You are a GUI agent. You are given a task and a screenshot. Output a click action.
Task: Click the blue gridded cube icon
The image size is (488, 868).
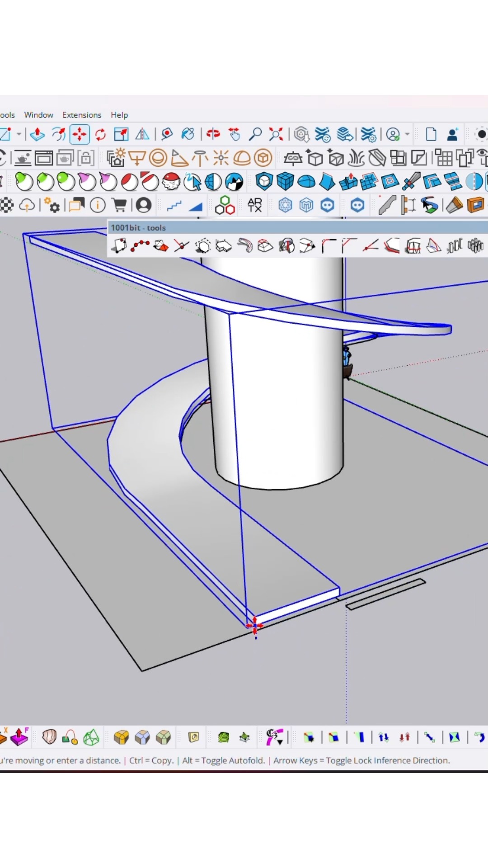click(x=285, y=182)
